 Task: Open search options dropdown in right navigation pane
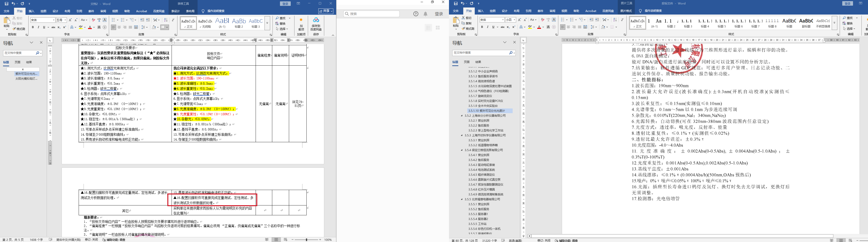point(514,53)
